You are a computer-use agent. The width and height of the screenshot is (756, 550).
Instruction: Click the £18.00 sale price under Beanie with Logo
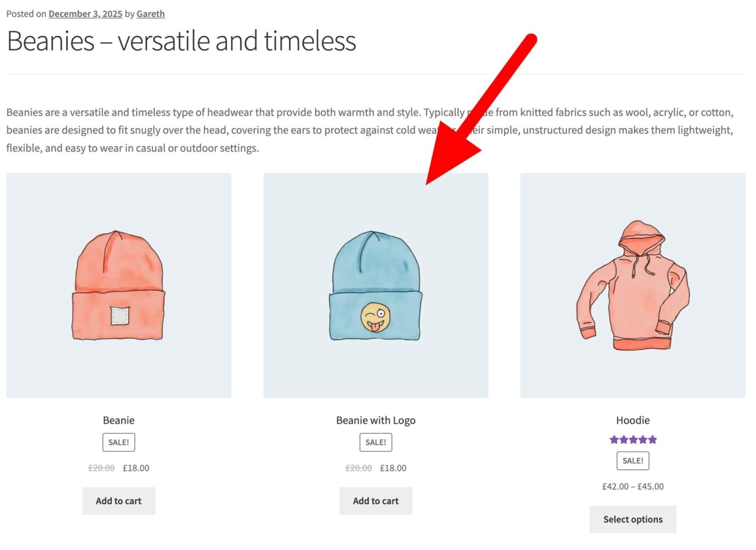tap(392, 468)
